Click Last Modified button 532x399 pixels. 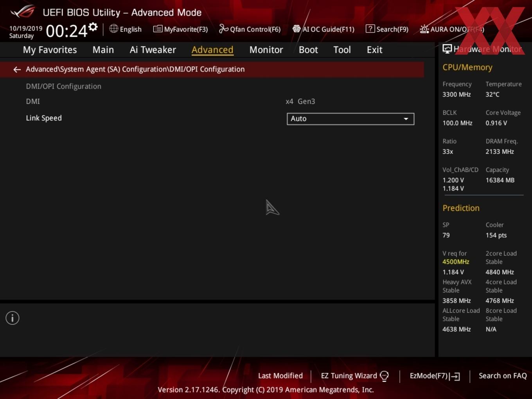click(x=280, y=376)
